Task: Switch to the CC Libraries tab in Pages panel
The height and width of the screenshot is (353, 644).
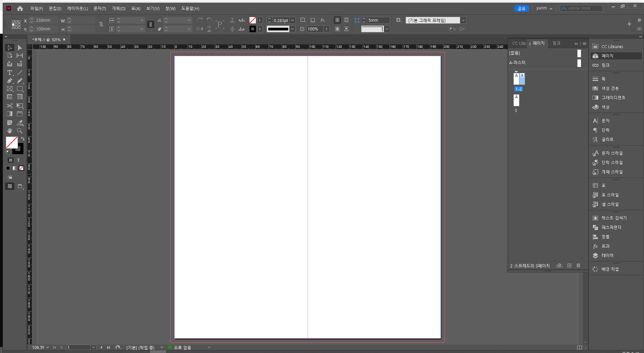Action: tap(519, 43)
